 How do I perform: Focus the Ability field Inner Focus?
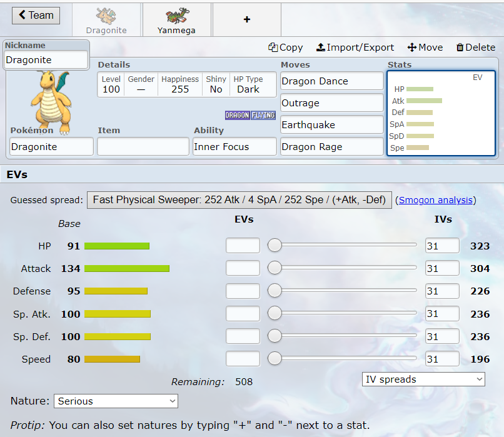pos(234,146)
